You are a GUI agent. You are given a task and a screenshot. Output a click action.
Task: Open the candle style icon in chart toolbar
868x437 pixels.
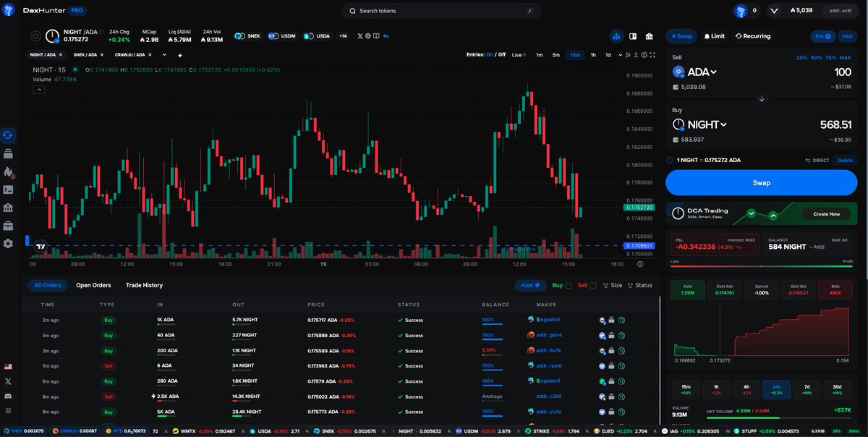[x=627, y=55]
